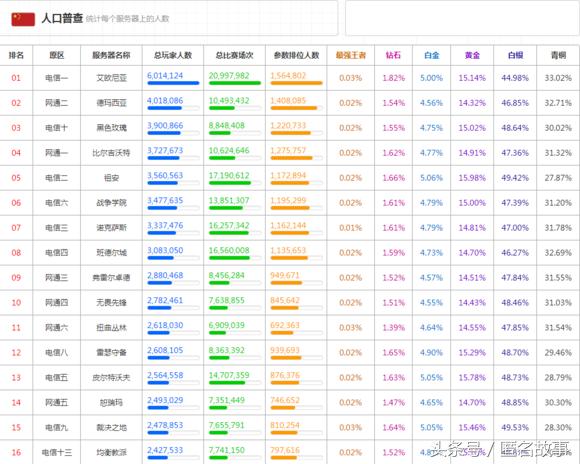Open total matches link 17,190,612
This screenshot has height=464, width=580.
pyautogui.click(x=229, y=175)
